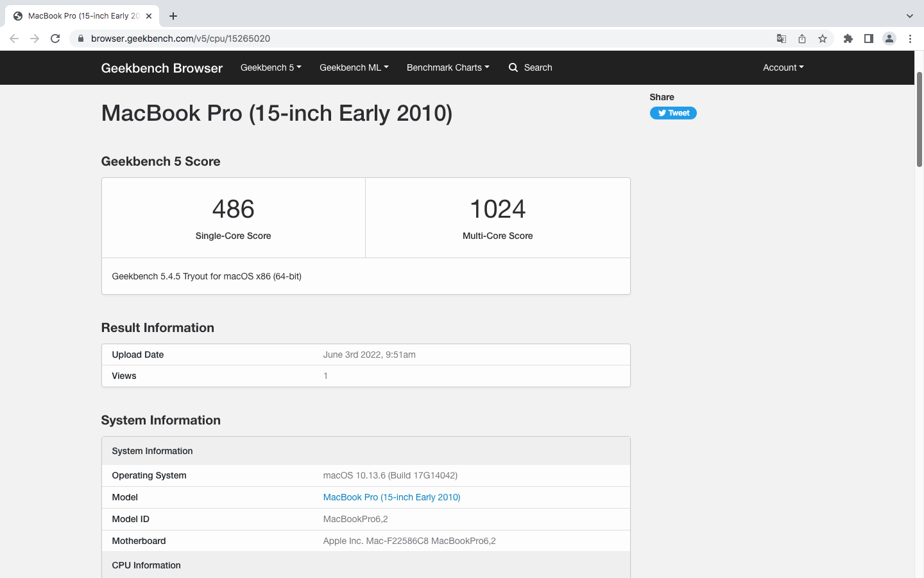Click the upload date June 3rd 2022 value

(x=370, y=355)
